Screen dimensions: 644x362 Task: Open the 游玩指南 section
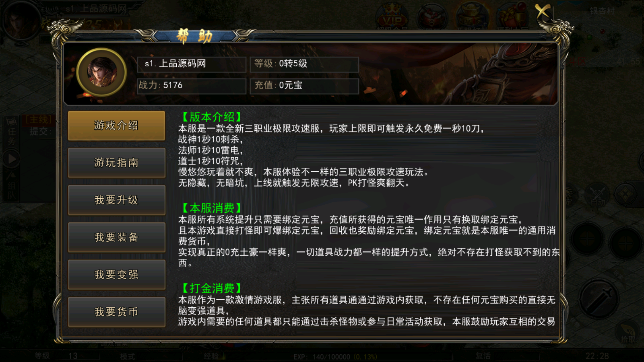click(117, 162)
